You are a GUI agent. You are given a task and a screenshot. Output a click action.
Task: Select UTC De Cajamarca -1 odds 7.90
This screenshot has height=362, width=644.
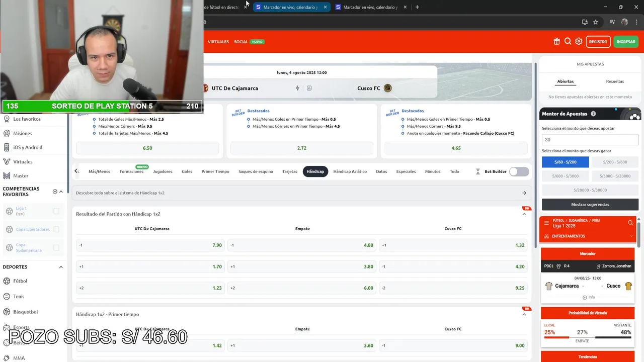point(150,245)
